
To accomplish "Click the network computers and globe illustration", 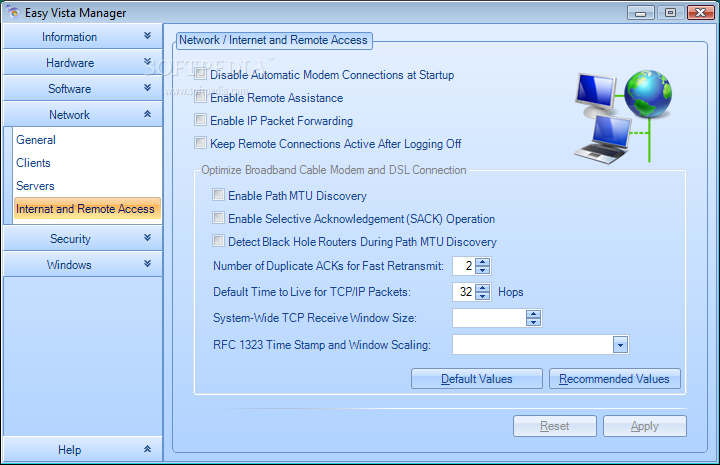I will pos(623,117).
